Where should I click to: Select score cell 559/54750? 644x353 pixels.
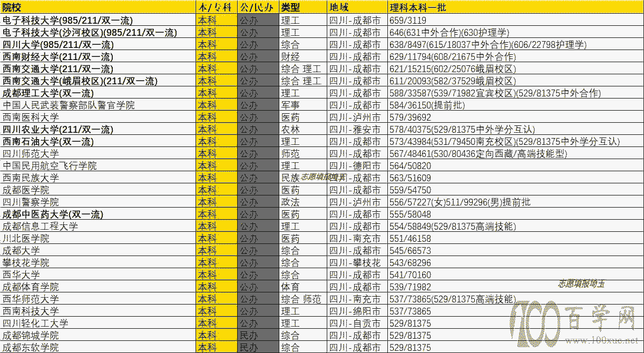point(515,190)
